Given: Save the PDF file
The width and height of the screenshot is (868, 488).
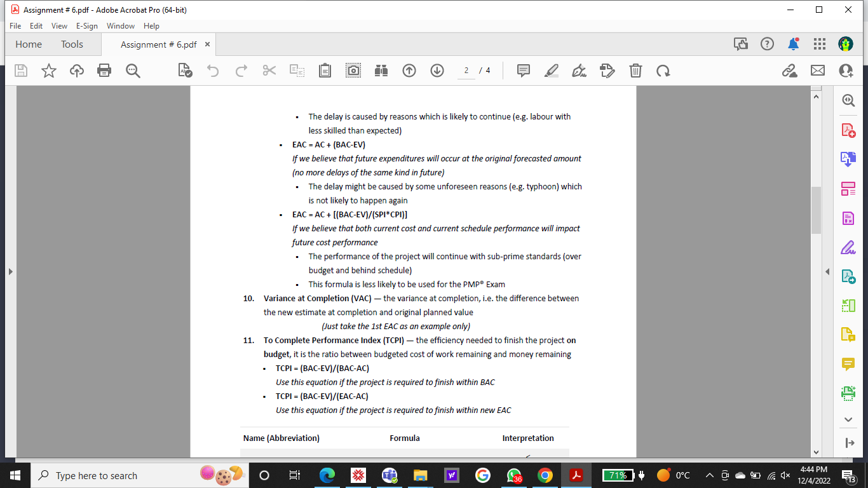Looking at the screenshot, I should click(x=20, y=70).
